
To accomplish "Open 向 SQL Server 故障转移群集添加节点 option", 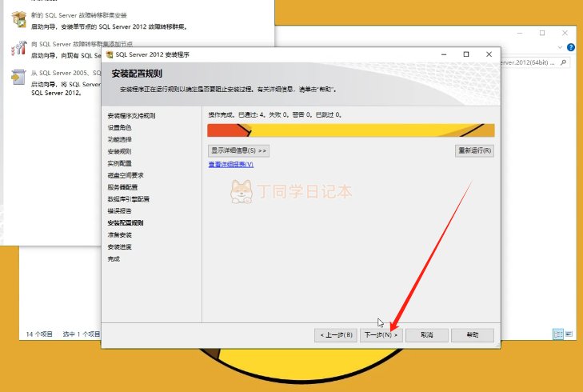I will tap(82, 44).
